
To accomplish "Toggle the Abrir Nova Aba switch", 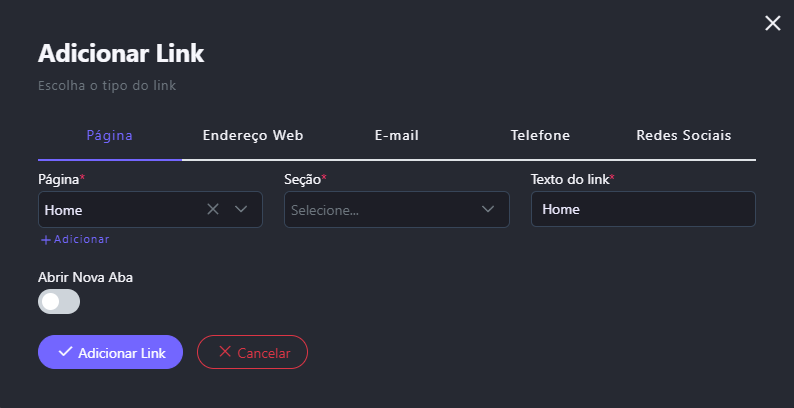I will (59, 301).
